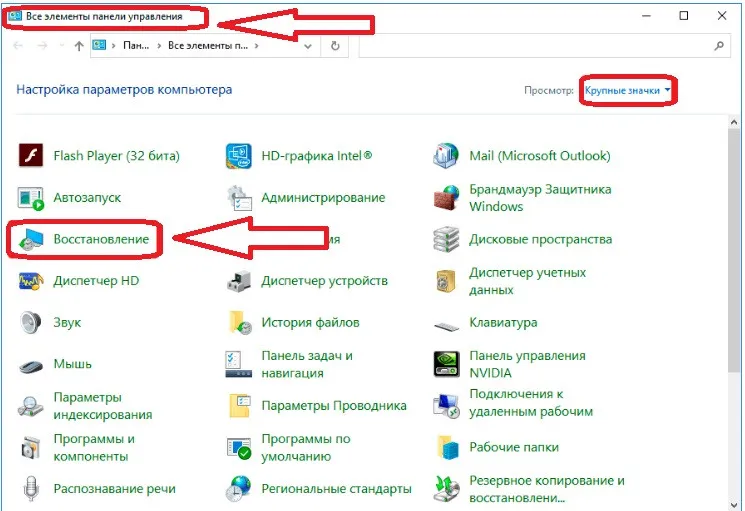The height and width of the screenshot is (511, 745).
Task: Click the Refresh button in address bar
Action: (x=335, y=46)
